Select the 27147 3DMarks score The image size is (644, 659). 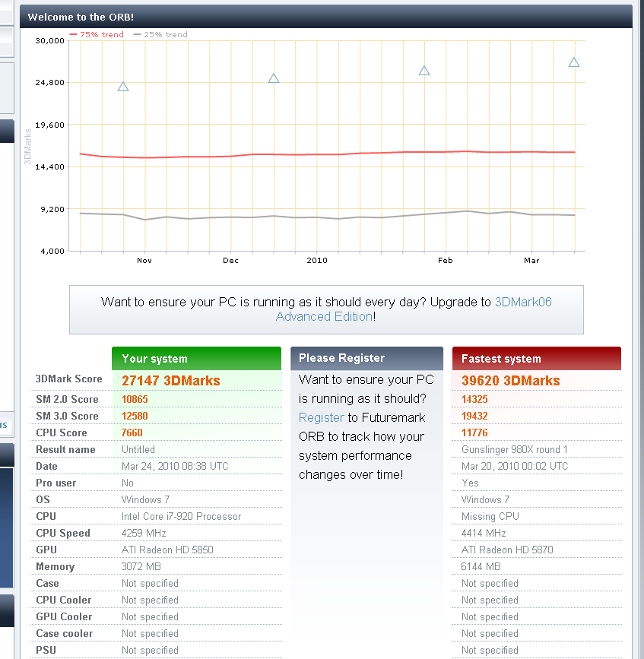point(170,380)
